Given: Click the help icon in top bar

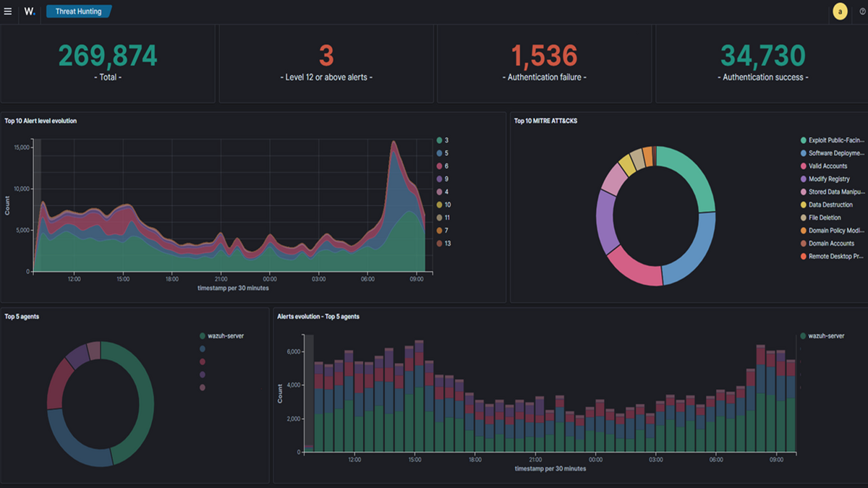Looking at the screenshot, I should tap(862, 12).
